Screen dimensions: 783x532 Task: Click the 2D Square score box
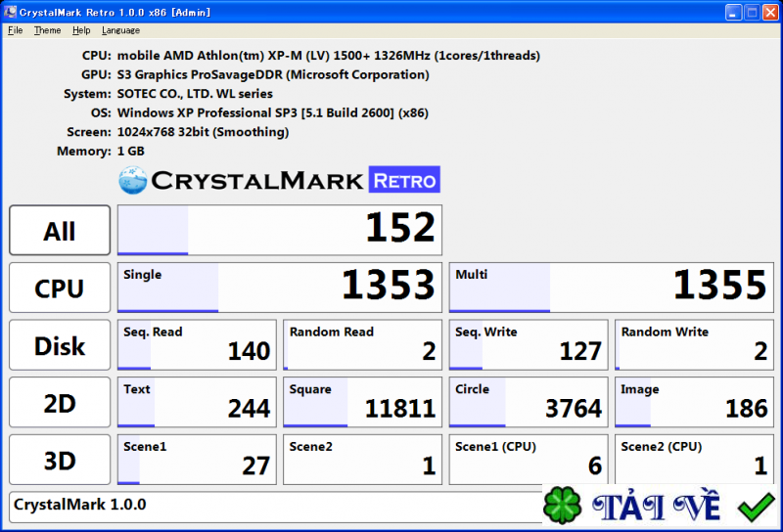362,403
